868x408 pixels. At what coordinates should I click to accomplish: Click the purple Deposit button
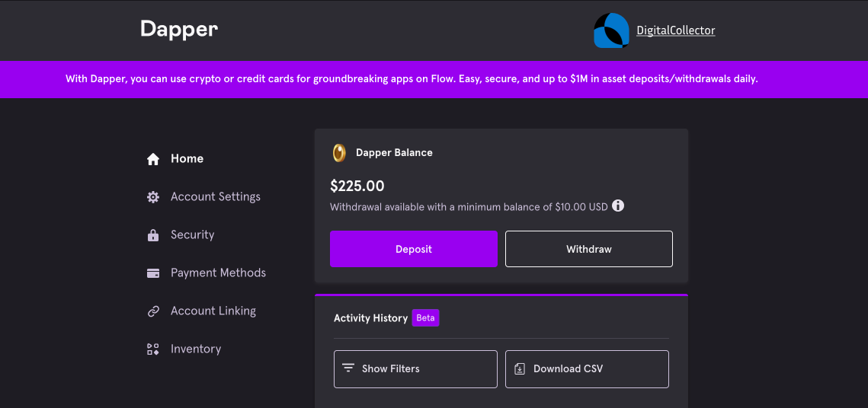[x=414, y=249]
